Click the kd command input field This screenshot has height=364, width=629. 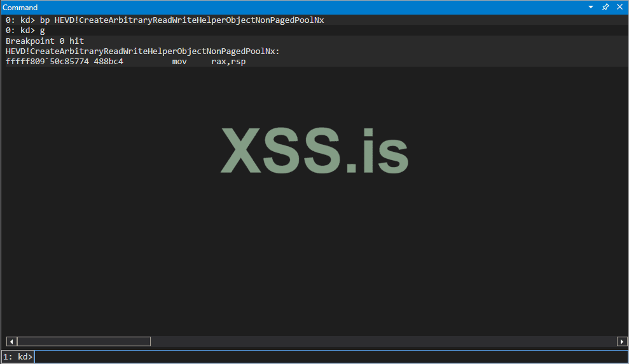pyautogui.click(x=331, y=357)
